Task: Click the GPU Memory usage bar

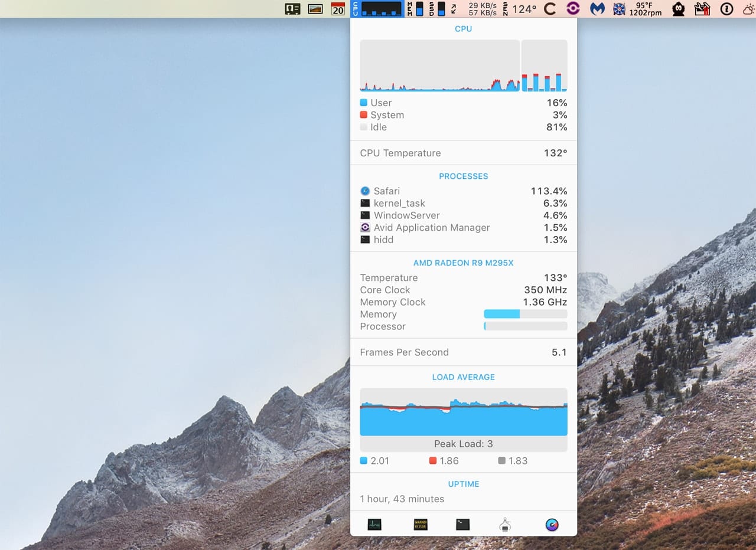Action: (525, 315)
